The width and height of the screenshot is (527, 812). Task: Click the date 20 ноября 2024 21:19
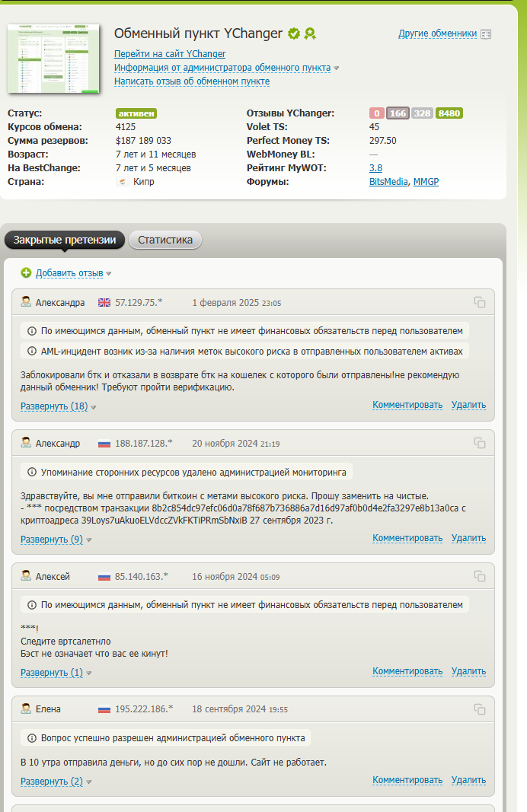click(x=236, y=444)
